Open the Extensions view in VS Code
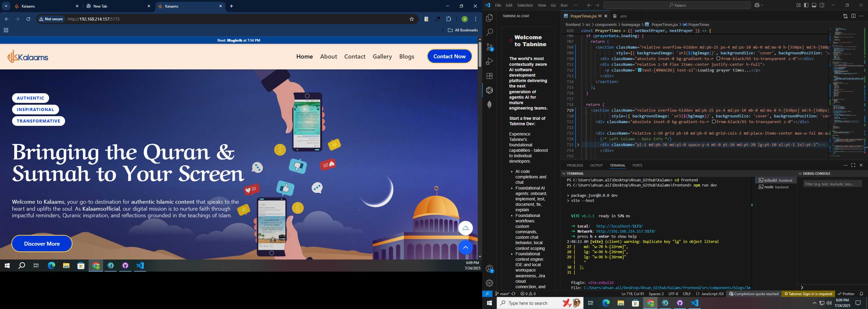868x309 pixels. (489, 76)
